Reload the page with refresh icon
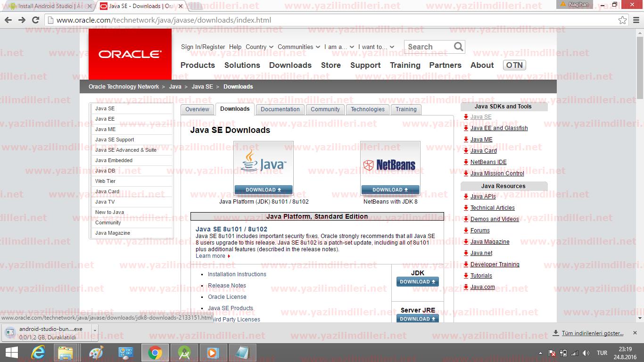This screenshot has width=644, height=362. (35, 20)
